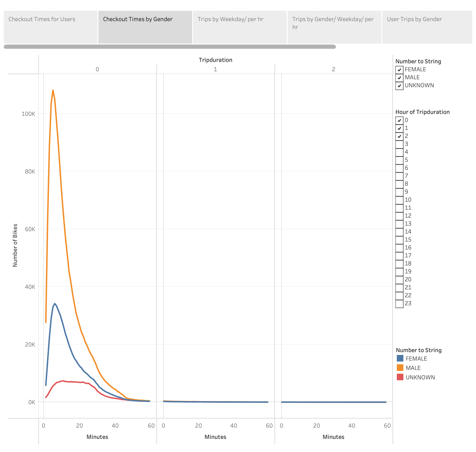Uncheck the MALE filter checkbox
The image size is (476, 452).
[x=399, y=78]
